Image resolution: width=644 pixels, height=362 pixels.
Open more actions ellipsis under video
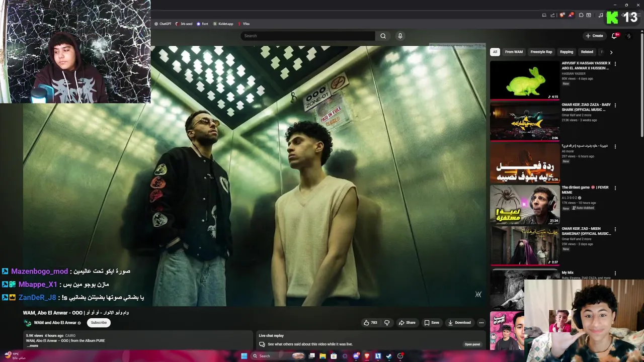click(x=481, y=323)
